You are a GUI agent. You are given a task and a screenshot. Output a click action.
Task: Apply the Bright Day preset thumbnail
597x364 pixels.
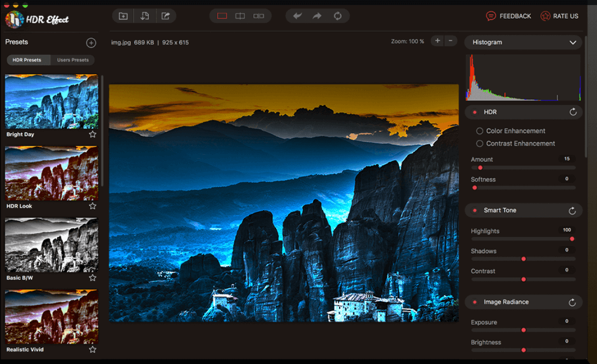click(51, 101)
